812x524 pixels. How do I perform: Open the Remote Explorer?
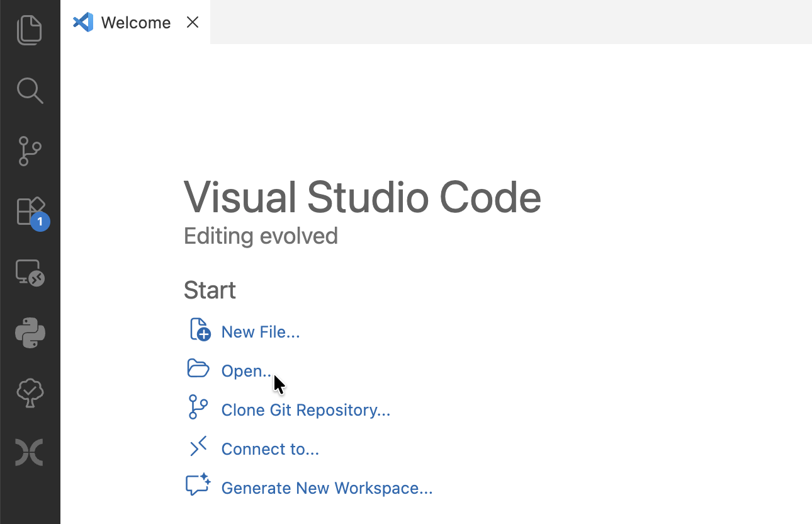click(x=30, y=272)
